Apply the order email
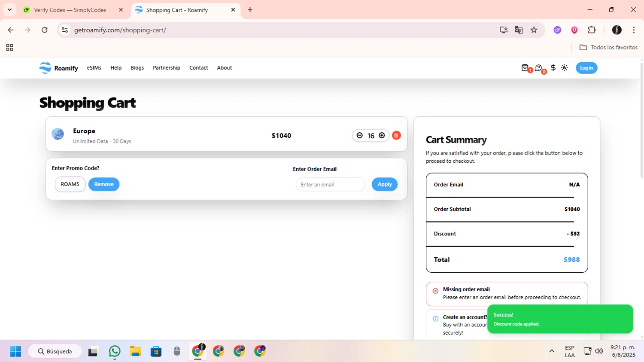Image resolution: width=644 pixels, height=362 pixels. click(x=385, y=184)
